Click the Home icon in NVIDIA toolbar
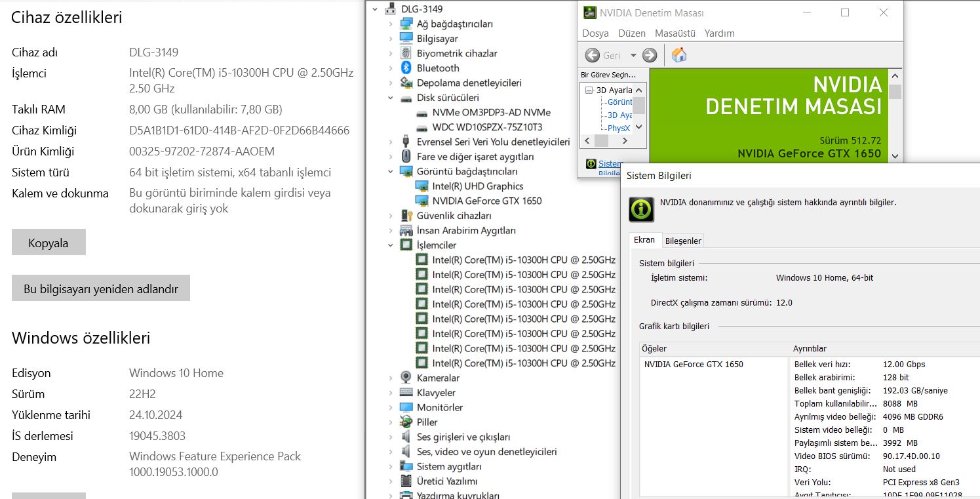Screen dimensions: 980x499 679,55
